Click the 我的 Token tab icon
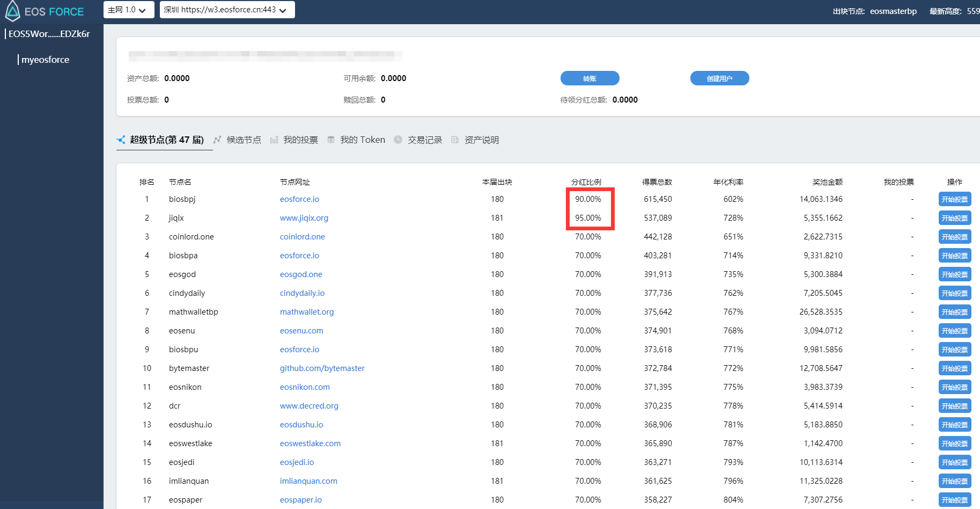Image resolution: width=980 pixels, height=509 pixels. click(x=331, y=140)
